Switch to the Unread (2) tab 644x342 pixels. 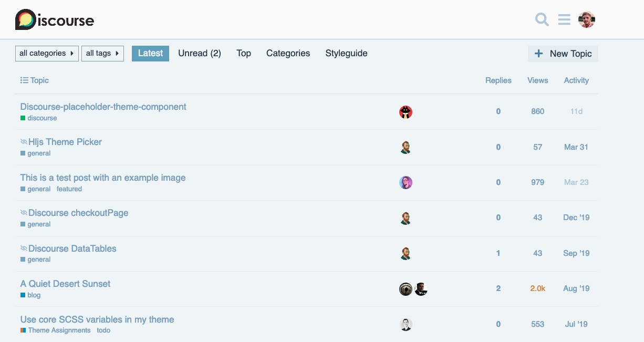(x=200, y=54)
